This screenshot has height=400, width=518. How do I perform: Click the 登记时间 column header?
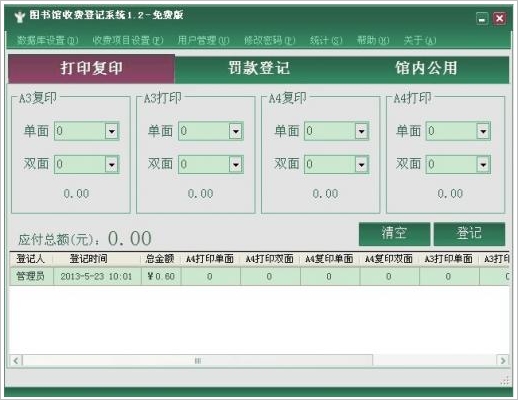(x=97, y=259)
